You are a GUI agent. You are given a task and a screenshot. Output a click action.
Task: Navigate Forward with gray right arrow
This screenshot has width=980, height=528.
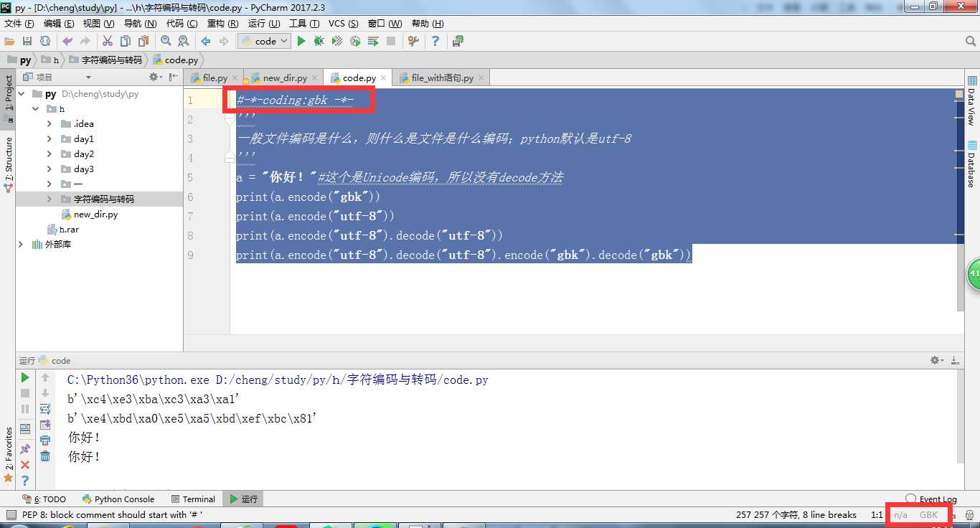(x=224, y=41)
